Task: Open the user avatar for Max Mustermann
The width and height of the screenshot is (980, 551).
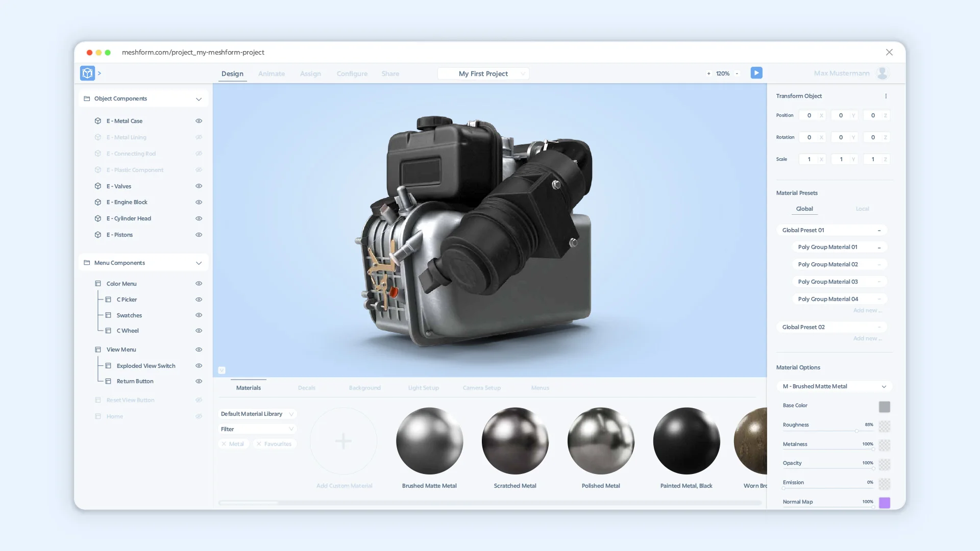Action: click(883, 73)
